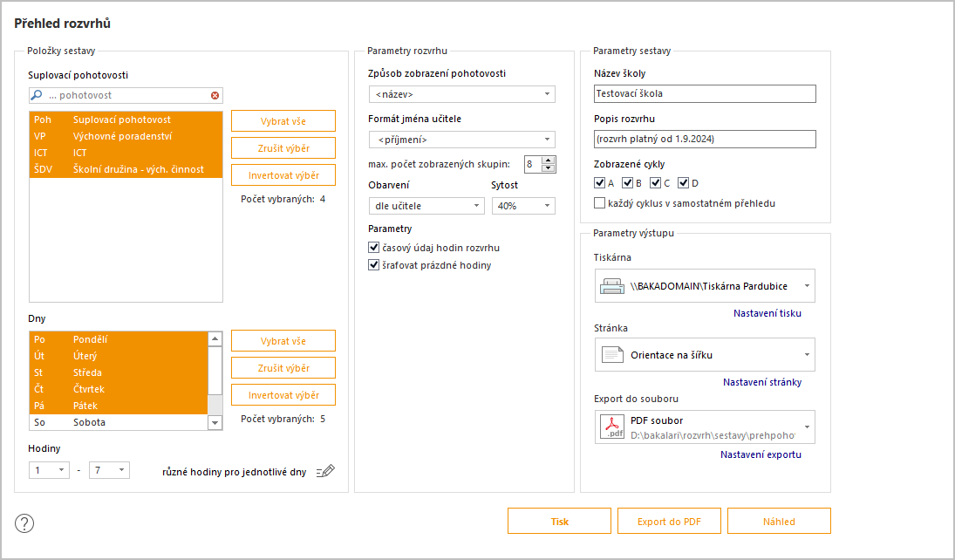Image resolution: width=955 pixels, height=560 pixels.
Task: Open the starting hour dropdown showing 1
Action: tap(49, 470)
